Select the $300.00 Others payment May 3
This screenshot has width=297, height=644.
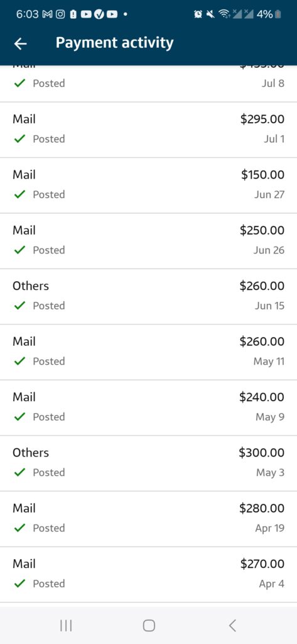point(148,464)
